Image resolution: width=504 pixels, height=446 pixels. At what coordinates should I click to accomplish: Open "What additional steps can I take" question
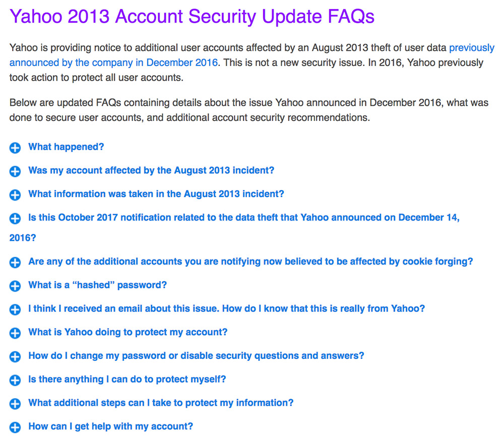pyautogui.click(x=161, y=403)
